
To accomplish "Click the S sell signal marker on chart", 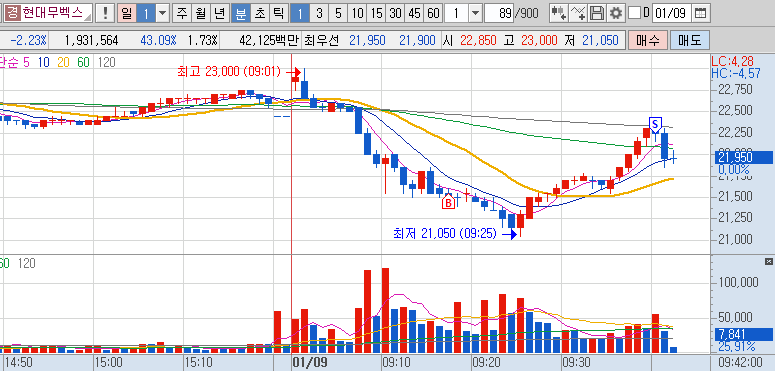I will (x=655, y=124).
